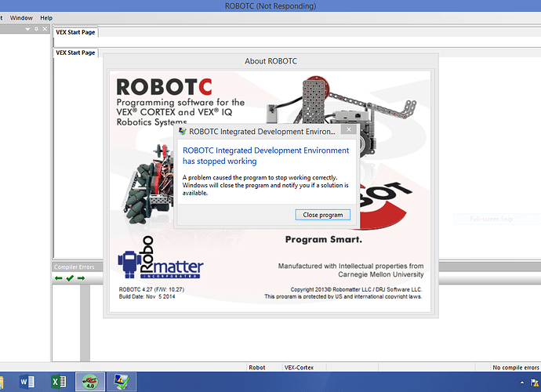
Task: Click the Build Date Nov 5 2014 text
Action: (x=147, y=296)
